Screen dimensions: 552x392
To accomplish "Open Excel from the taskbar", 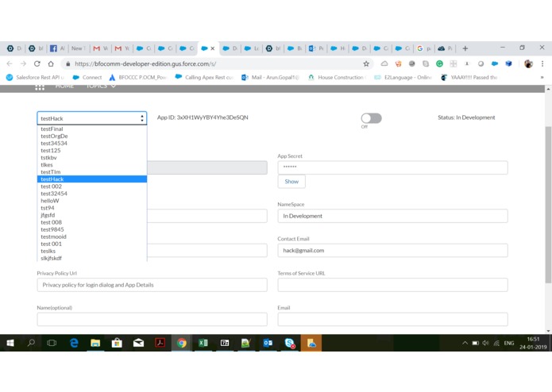I will tap(203, 343).
